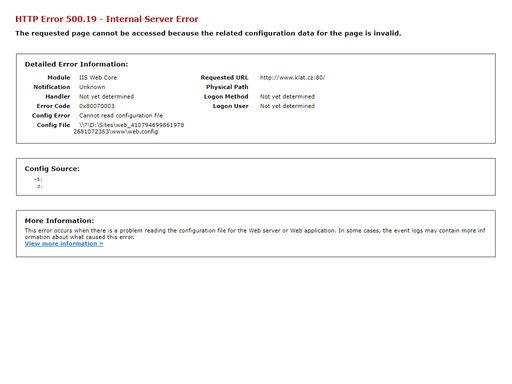The width and height of the screenshot is (512, 384).
Task: Open the View more information link
Action: point(64,244)
